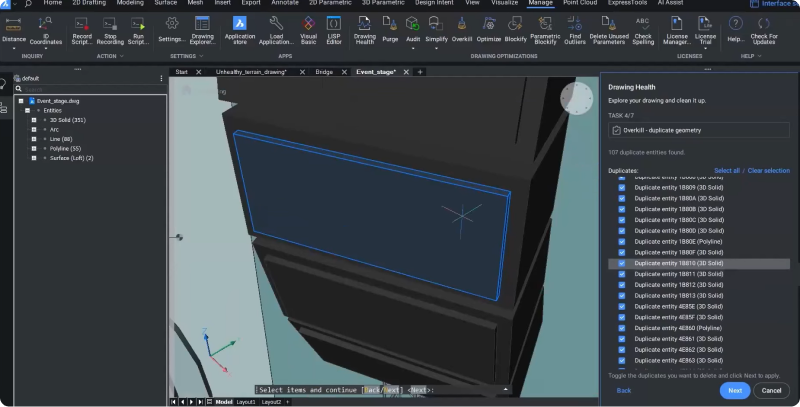The height and width of the screenshot is (407, 800).
Task: Switch to the Bridge drawing tab
Action: [323, 72]
